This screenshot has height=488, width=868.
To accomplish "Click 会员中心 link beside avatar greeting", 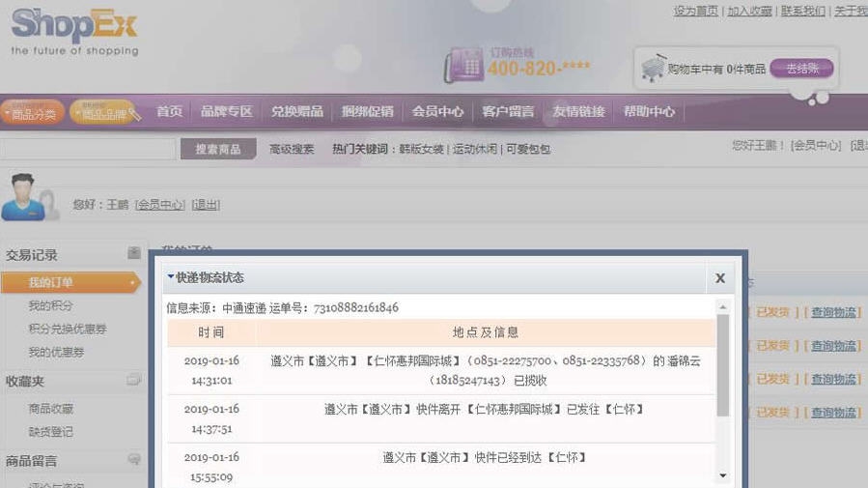I will point(160,205).
